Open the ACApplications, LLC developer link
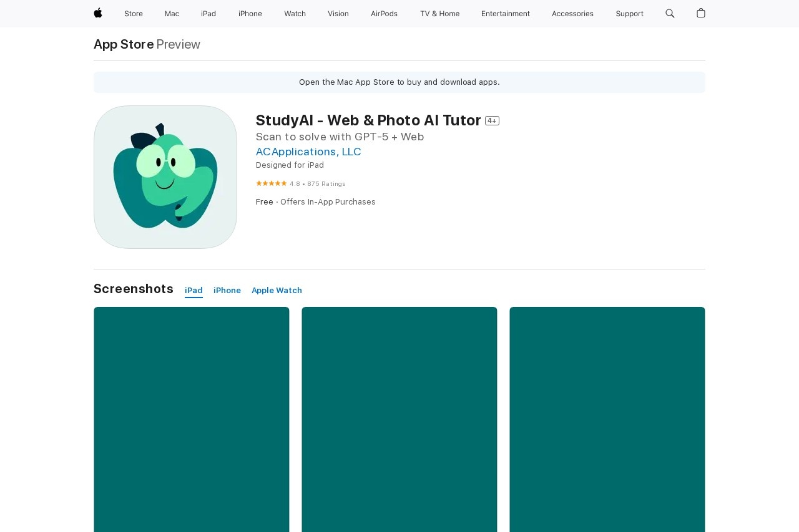Viewport: 799px width, 532px height. pyautogui.click(x=308, y=152)
